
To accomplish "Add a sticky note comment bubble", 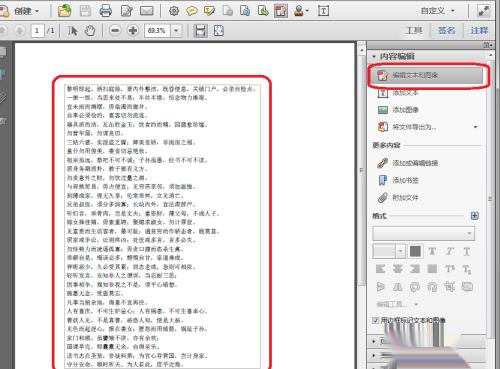I will (x=192, y=11).
